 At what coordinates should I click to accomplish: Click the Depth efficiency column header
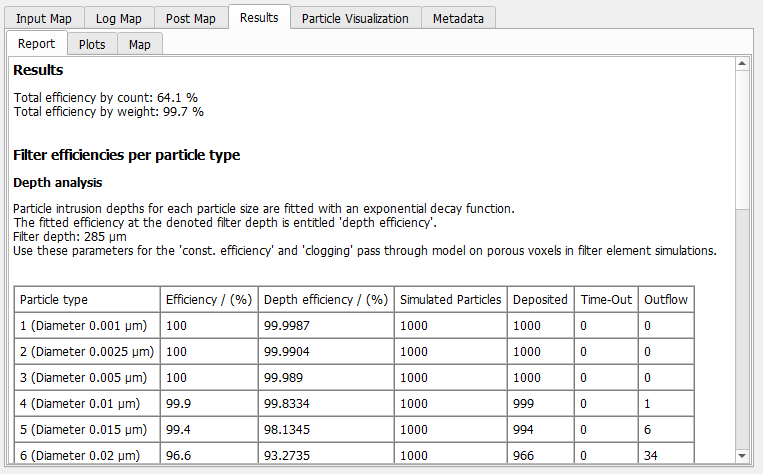click(x=324, y=299)
